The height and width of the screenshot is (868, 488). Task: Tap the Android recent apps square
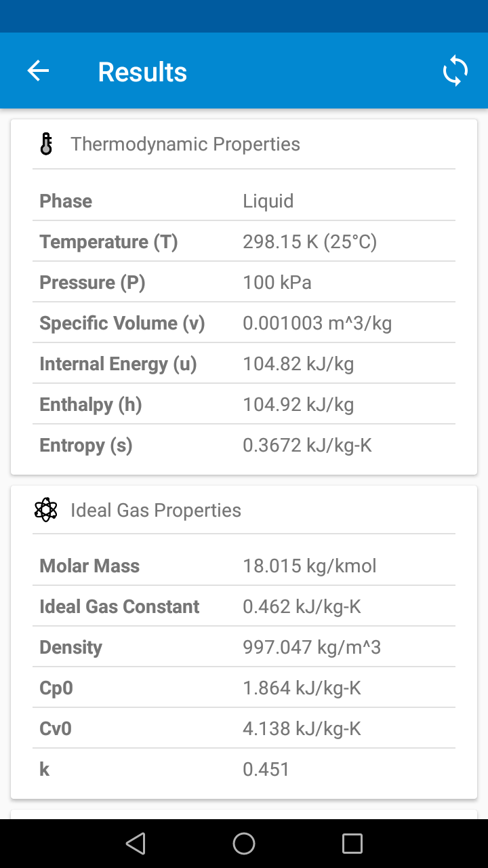tap(352, 844)
